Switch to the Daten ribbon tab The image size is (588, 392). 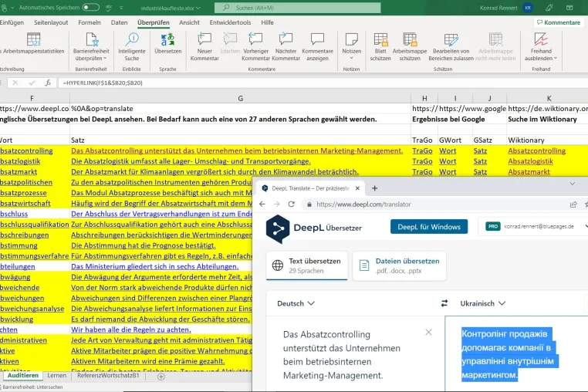120,22
